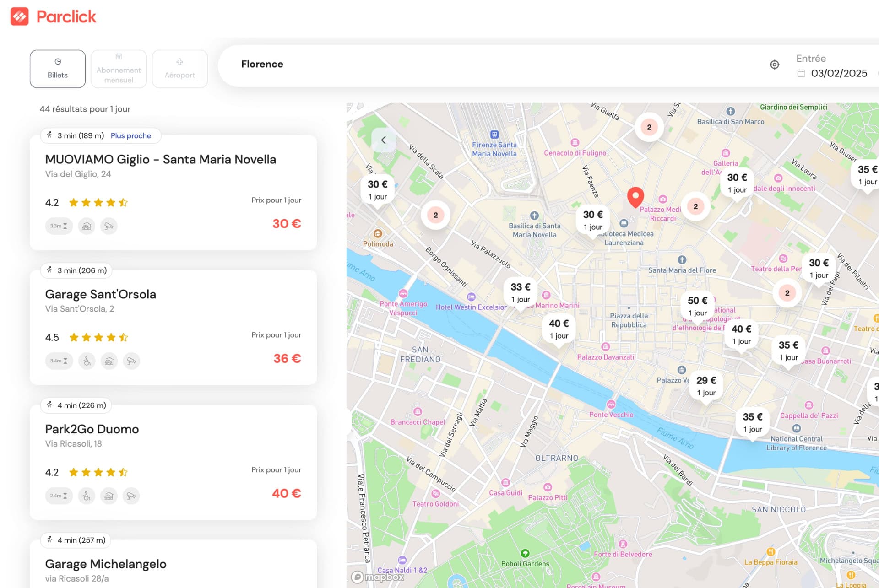Open the Park2Go Duomo listing
The width and height of the screenshot is (879, 588).
point(173,462)
